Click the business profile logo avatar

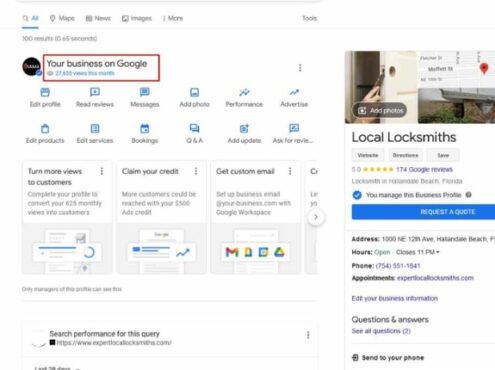[32, 67]
